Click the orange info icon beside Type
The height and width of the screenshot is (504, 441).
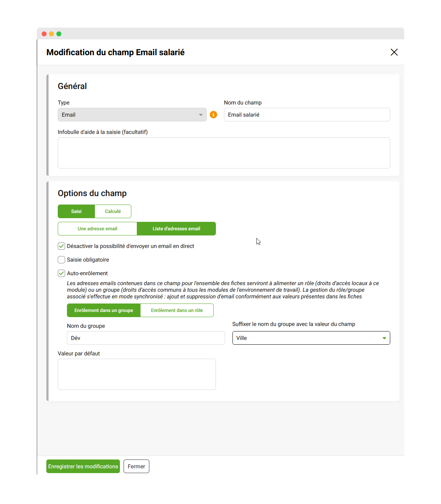tap(213, 115)
